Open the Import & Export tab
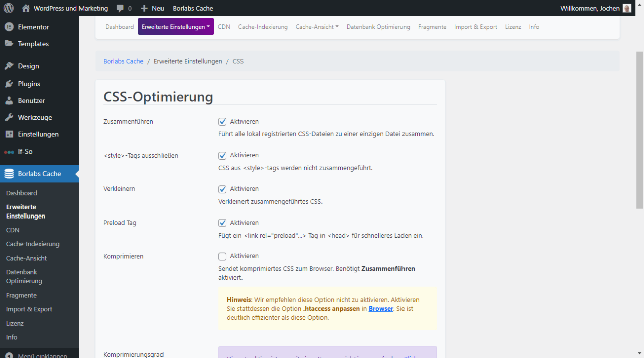644x358 pixels. [x=475, y=27]
